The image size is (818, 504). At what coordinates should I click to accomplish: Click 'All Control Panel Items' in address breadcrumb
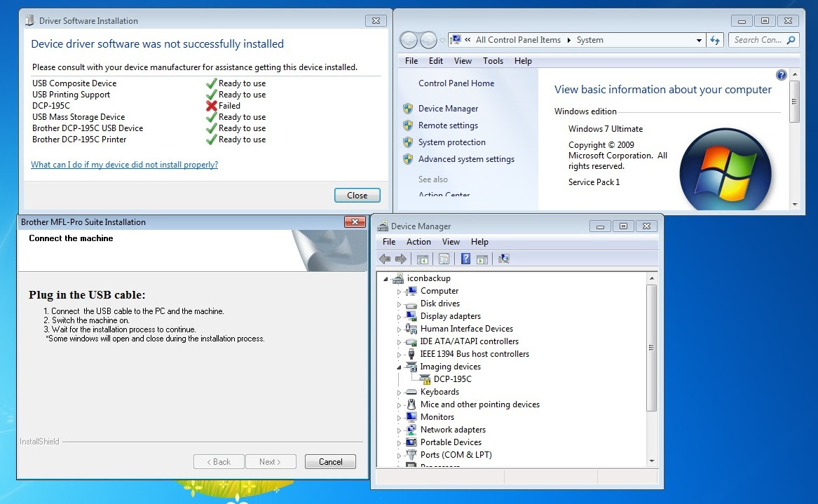coord(518,40)
